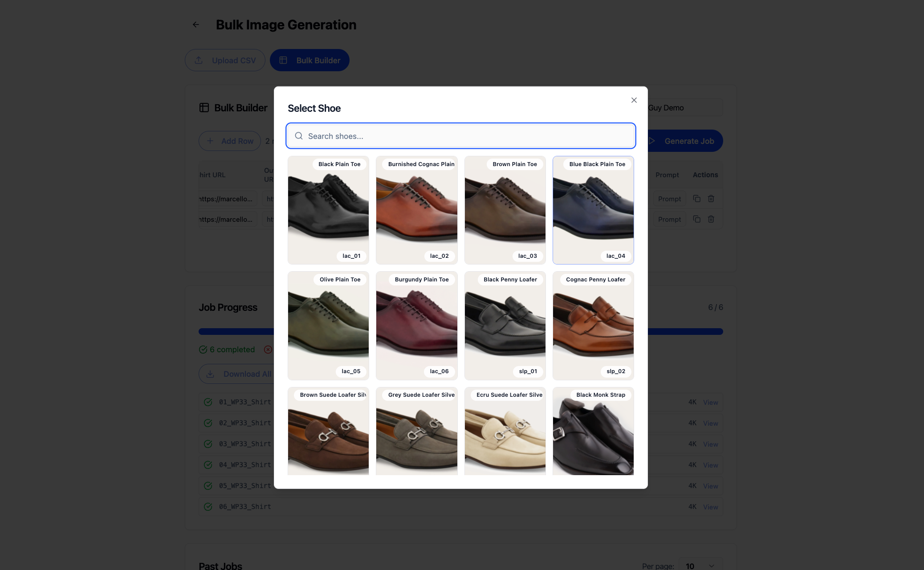The width and height of the screenshot is (924, 570).
Task: Choose the Burgundy Plain Toe shoe
Action: (x=416, y=326)
